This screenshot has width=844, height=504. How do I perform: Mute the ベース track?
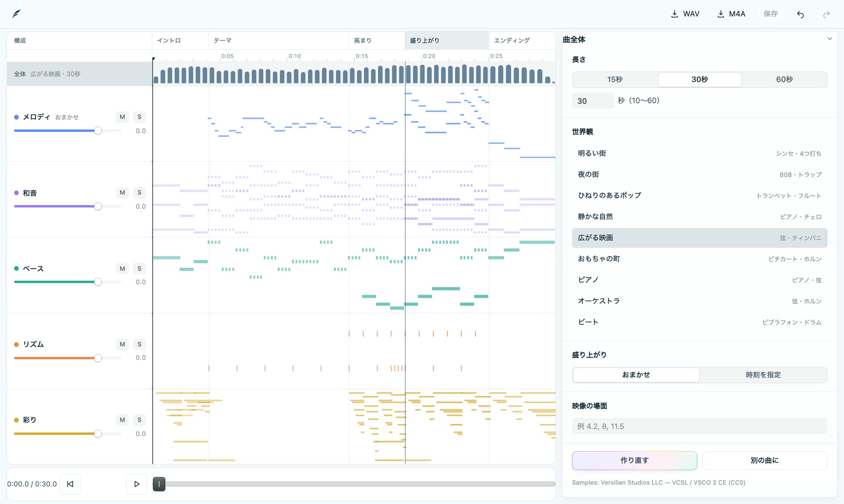[122, 269]
